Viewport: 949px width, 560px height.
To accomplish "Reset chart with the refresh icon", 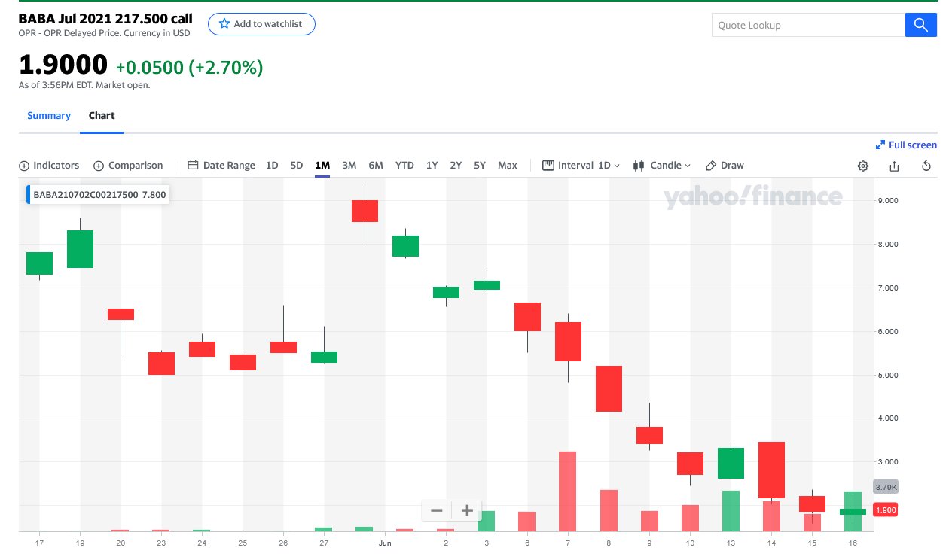I will pyautogui.click(x=926, y=166).
